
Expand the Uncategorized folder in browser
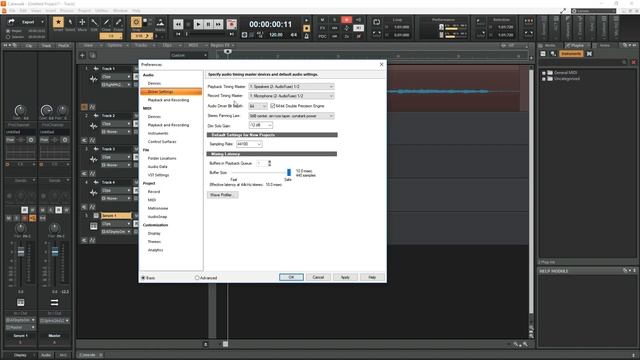(544, 79)
